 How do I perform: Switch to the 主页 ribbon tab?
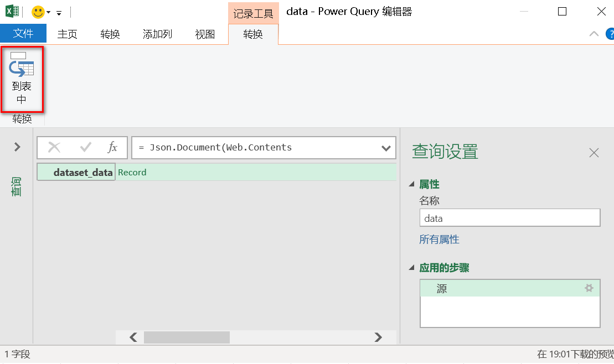[x=68, y=34]
